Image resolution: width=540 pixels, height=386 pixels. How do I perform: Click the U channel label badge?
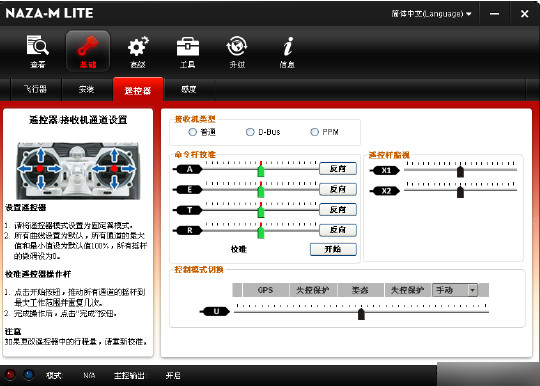(x=215, y=312)
